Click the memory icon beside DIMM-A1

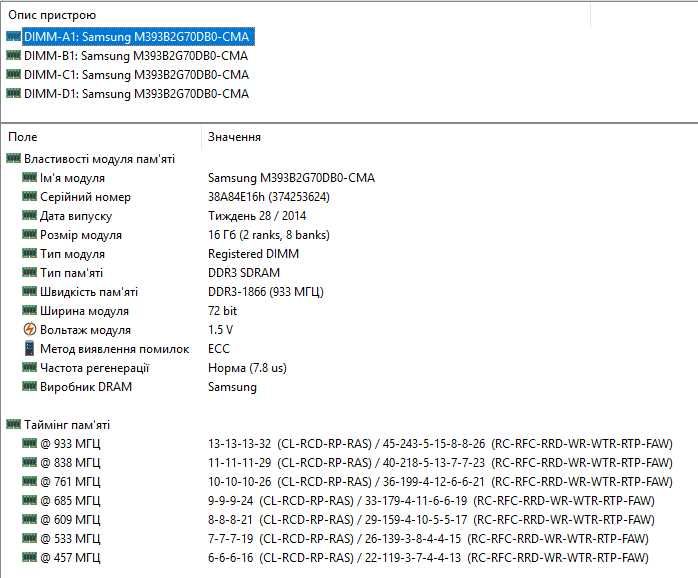tap(13, 36)
